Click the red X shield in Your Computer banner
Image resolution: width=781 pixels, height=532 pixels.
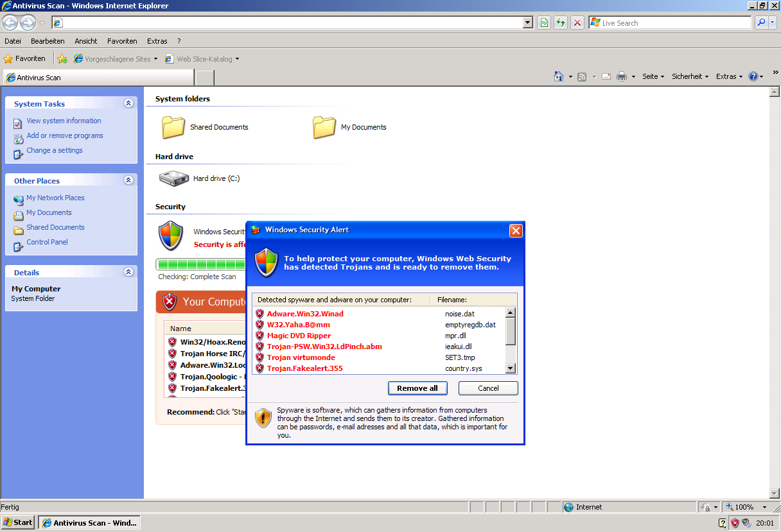tap(170, 301)
